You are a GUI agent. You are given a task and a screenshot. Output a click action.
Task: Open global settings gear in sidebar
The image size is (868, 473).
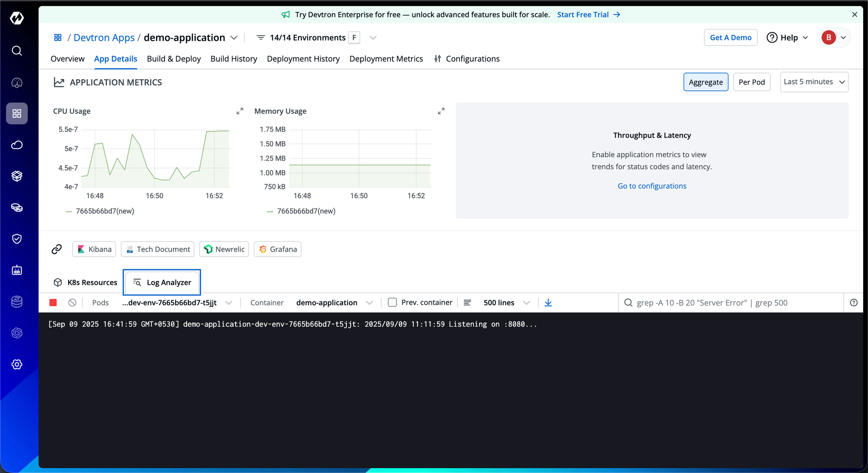pyautogui.click(x=17, y=364)
